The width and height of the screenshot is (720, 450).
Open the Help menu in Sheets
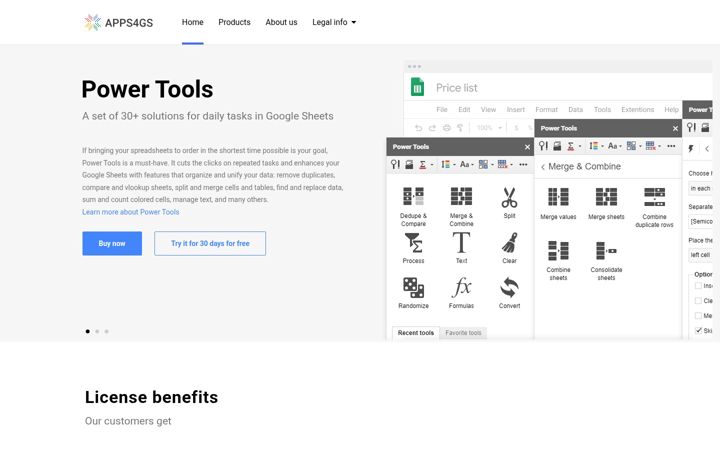[671, 109]
